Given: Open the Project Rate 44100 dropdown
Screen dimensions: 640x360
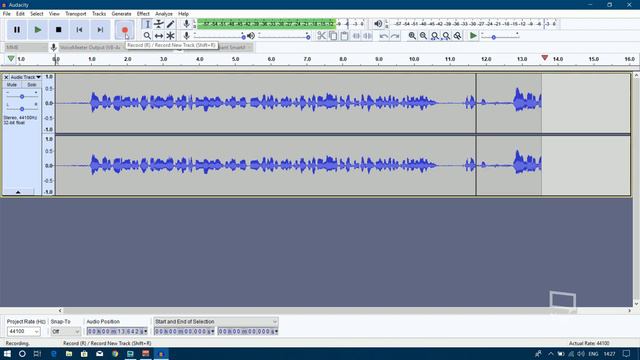Looking at the screenshot, I should click(23, 331).
